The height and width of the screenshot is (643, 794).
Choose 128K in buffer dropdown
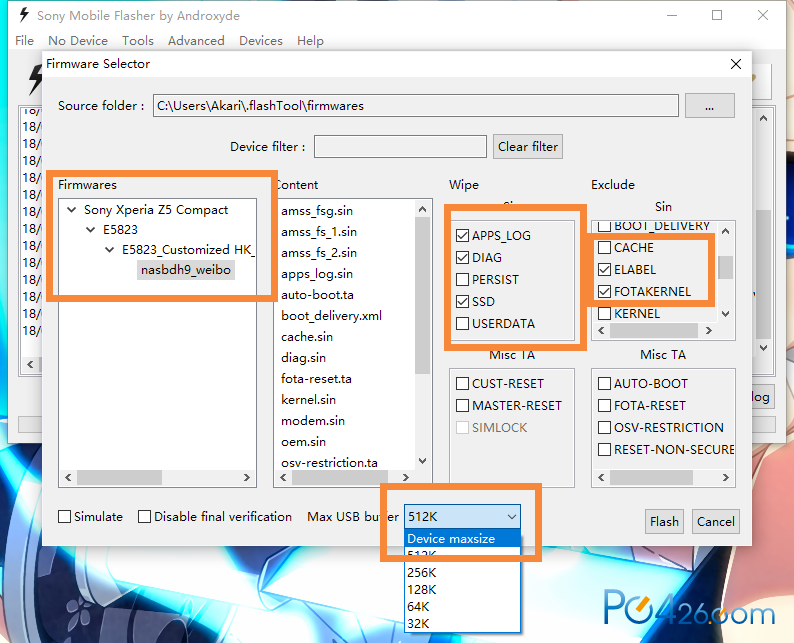(462, 590)
